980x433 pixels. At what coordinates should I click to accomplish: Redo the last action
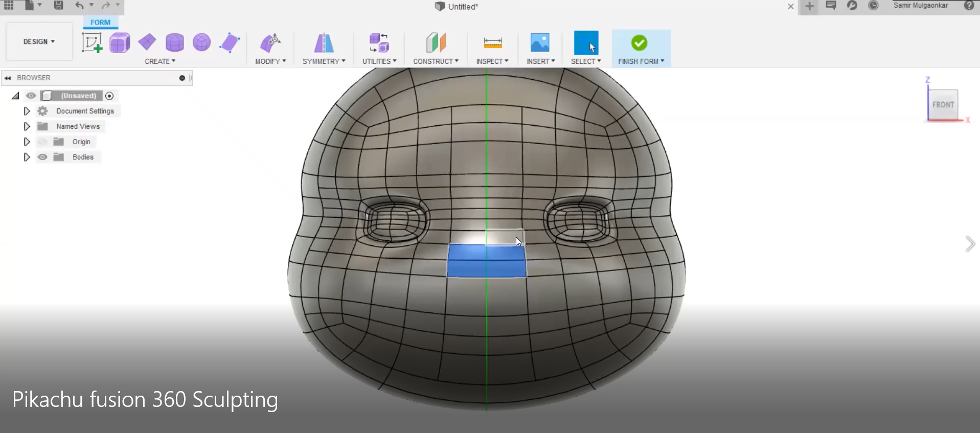[x=106, y=5]
